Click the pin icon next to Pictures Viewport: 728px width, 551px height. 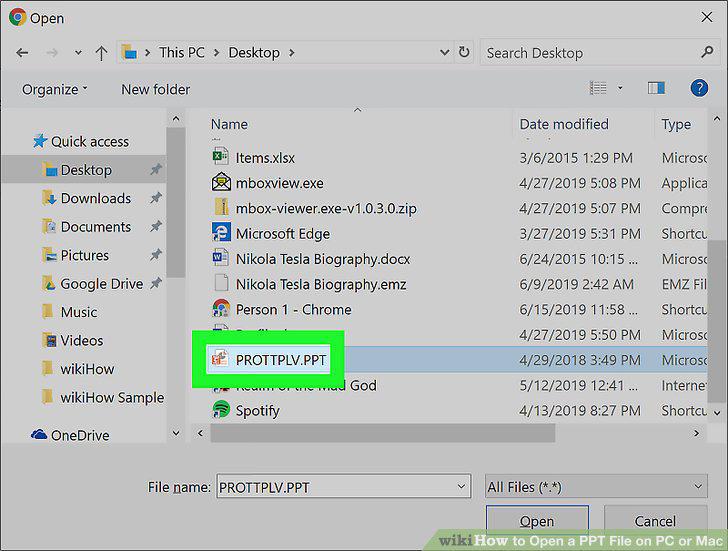[x=156, y=255]
